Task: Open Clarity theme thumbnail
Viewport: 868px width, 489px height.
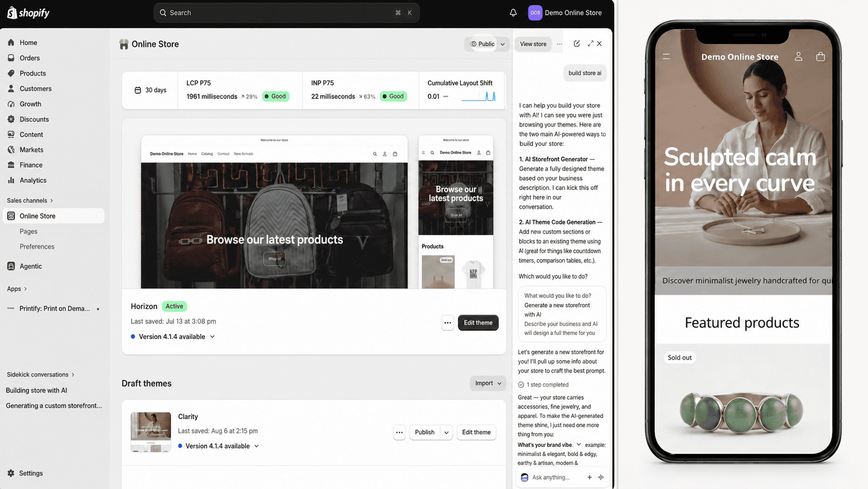Action: point(151,432)
